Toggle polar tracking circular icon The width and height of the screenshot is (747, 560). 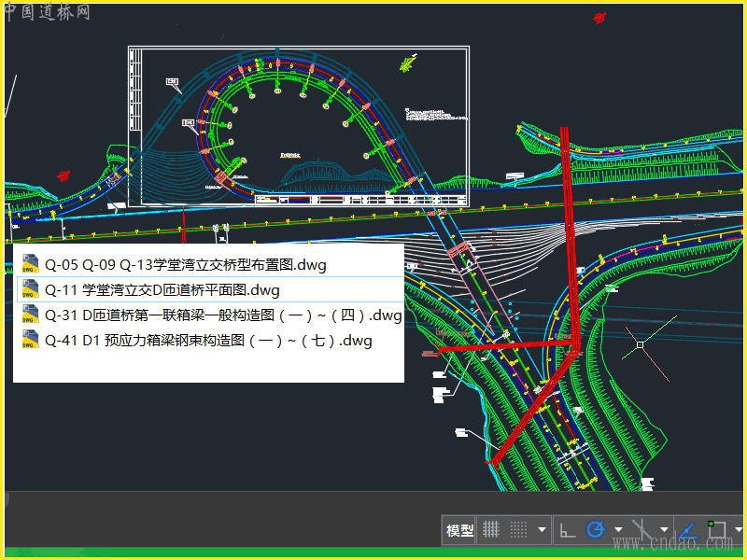[x=596, y=529]
